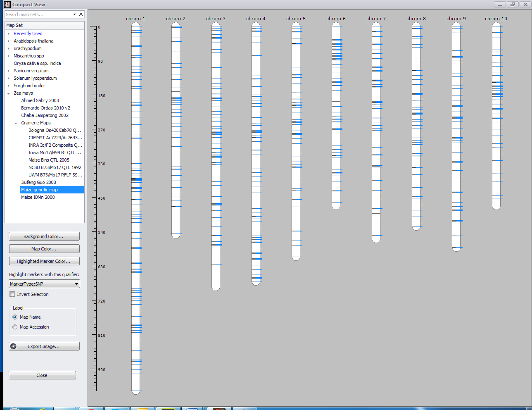Click the chrom 5 map bar
This screenshot has width=532, height=410.
point(296,141)
